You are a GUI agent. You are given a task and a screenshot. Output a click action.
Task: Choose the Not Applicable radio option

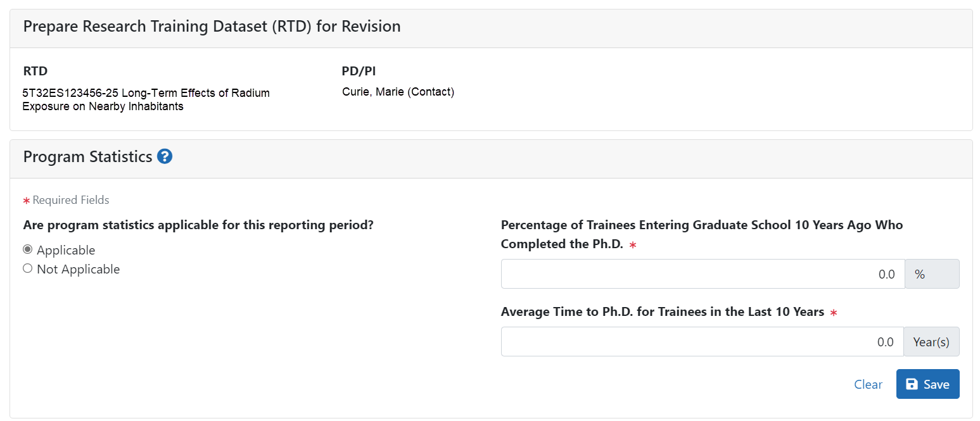[x=27, y=268]
